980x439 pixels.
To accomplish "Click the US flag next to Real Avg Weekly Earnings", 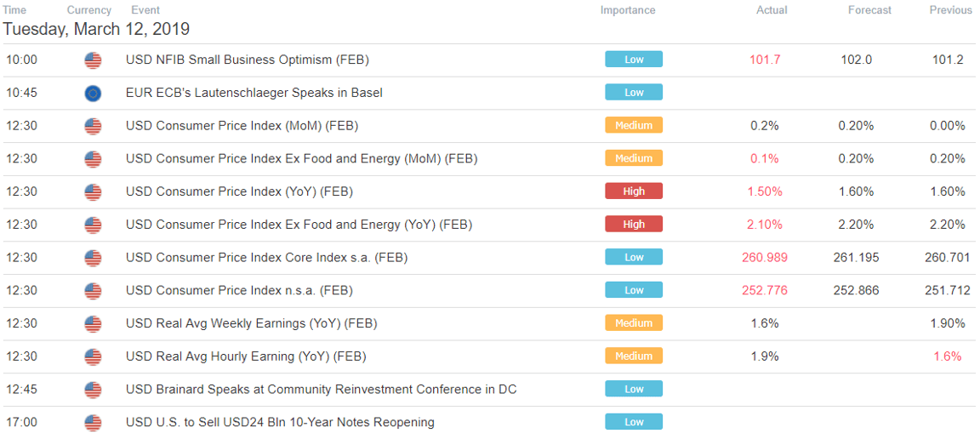I will coord(93,324).
